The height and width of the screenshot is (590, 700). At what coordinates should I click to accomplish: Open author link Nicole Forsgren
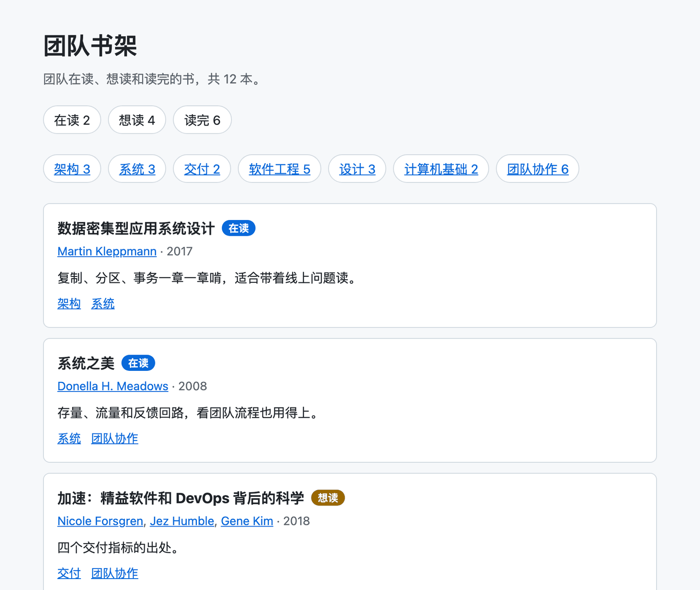tap(100, 521)
